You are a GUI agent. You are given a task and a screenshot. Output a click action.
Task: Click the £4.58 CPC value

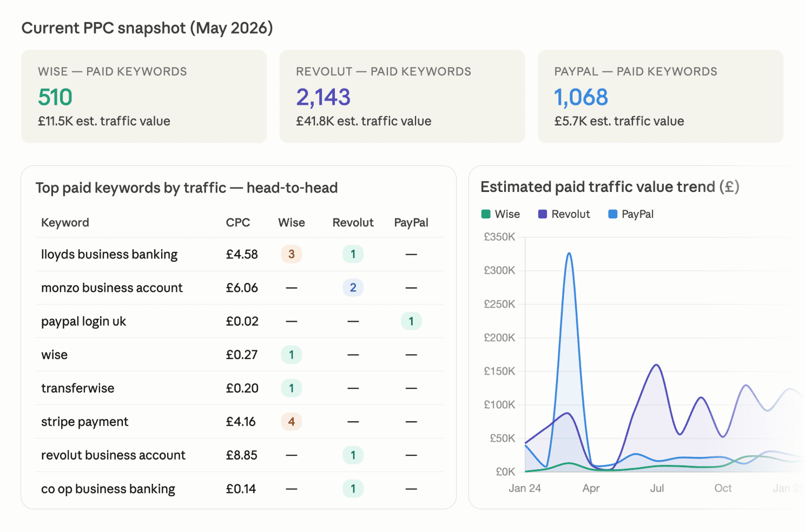[x=242, y=254]
